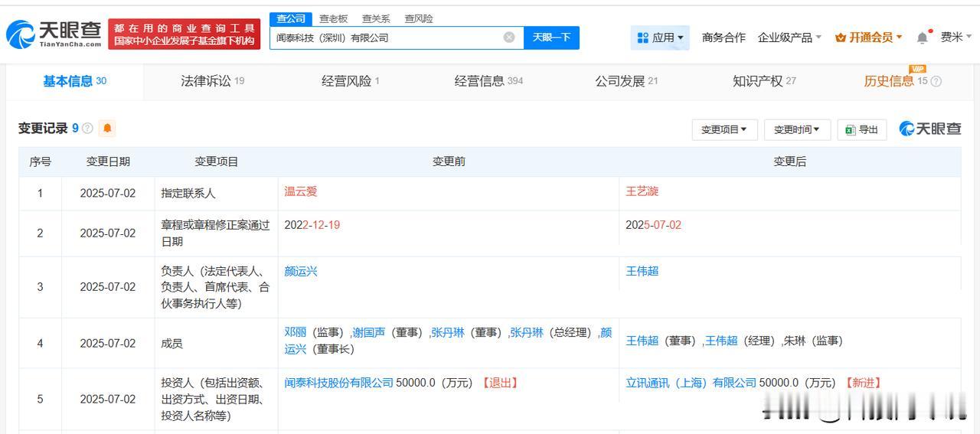Open 王伟超 link in row 3
980x434 pixels.
pyautogui.click(x=642, y=271)
